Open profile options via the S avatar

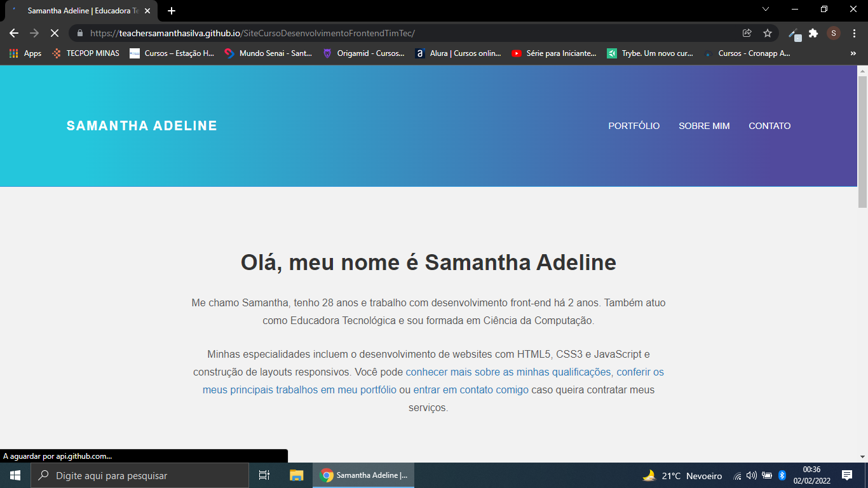click(x=834, y=32)
